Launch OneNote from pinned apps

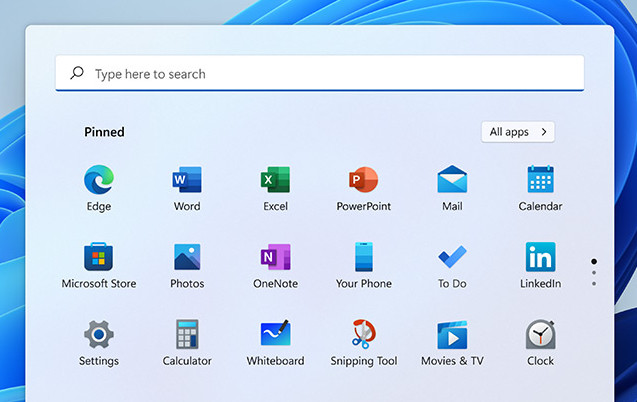[275, 257]
